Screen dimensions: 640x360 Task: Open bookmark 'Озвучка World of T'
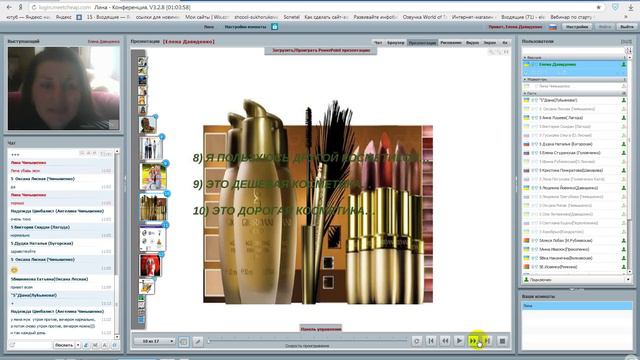(424, 17)
